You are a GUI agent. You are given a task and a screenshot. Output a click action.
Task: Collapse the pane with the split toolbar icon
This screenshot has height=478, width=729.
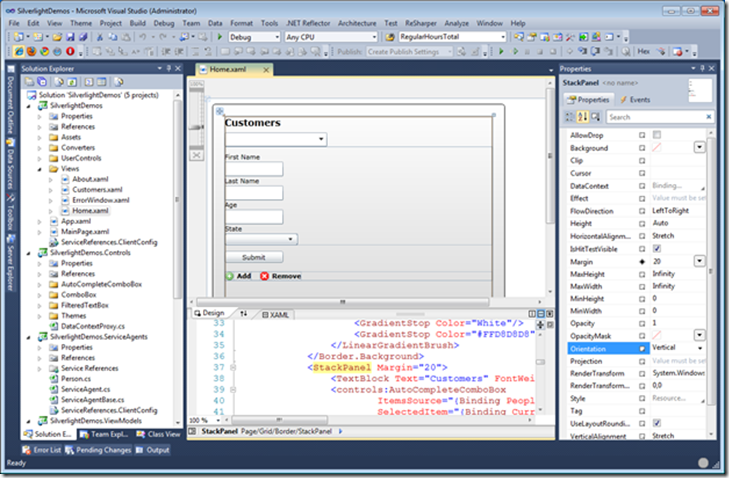(550, 314)
